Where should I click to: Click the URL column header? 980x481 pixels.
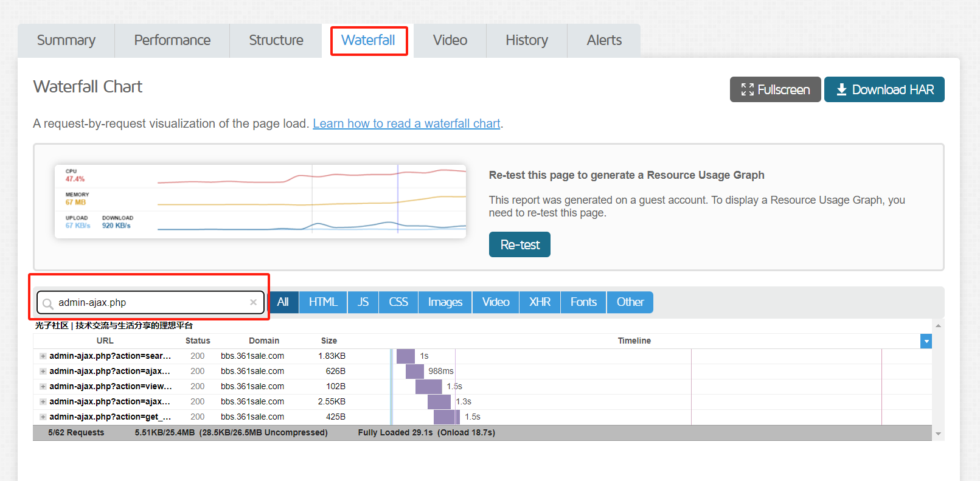click(x=105, y=341)
